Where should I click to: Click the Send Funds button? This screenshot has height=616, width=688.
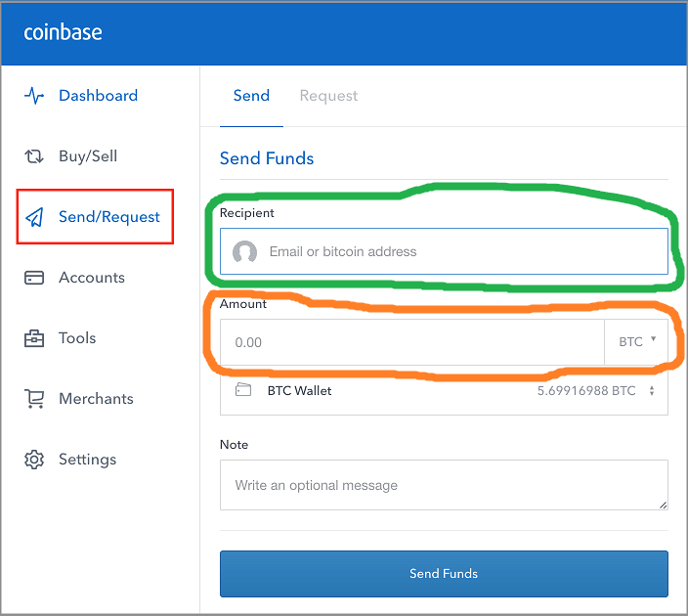[444, 573]
